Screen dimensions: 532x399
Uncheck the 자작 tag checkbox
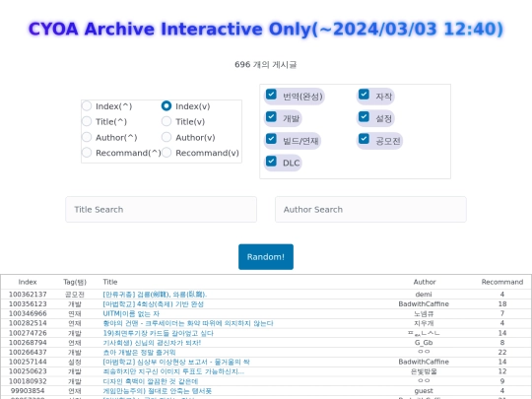tap(364, 95)
